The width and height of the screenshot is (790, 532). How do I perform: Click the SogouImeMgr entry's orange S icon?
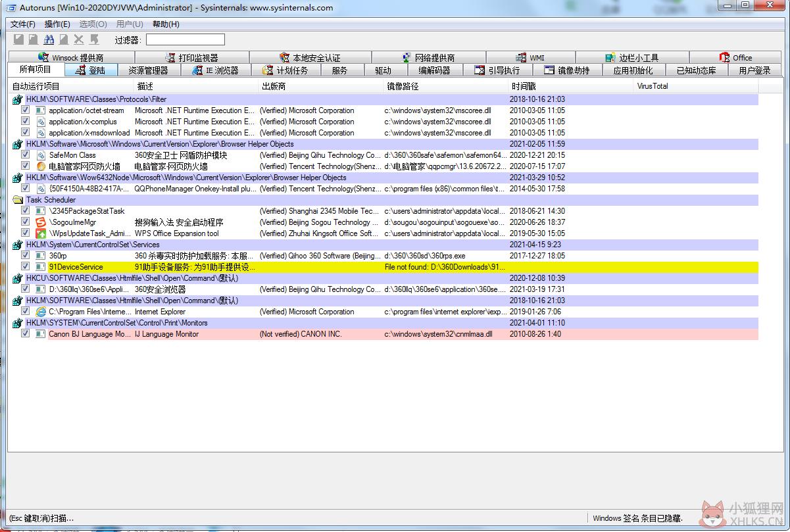[41, 222]
